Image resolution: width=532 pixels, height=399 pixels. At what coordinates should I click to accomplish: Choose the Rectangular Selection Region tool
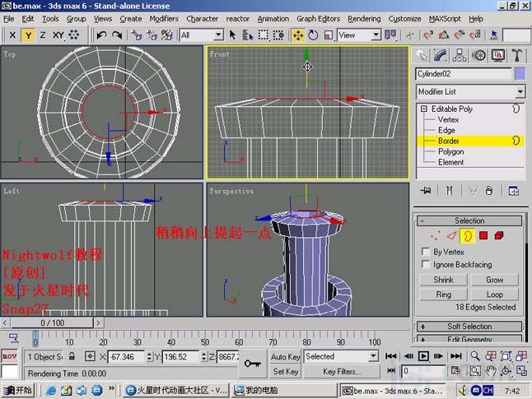click(264, 35)
